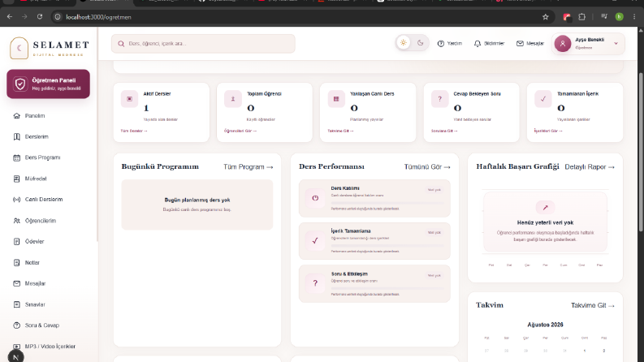Viewport: 644px width, 362px height.
Task: Click the Aktif Dersler card icon
Action: [129, 99]
